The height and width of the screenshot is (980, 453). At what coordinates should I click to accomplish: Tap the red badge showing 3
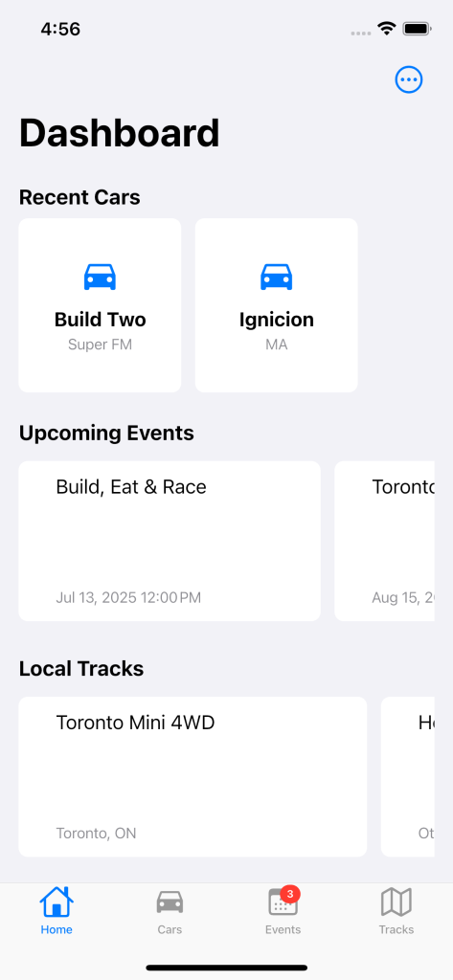(289, 894)
